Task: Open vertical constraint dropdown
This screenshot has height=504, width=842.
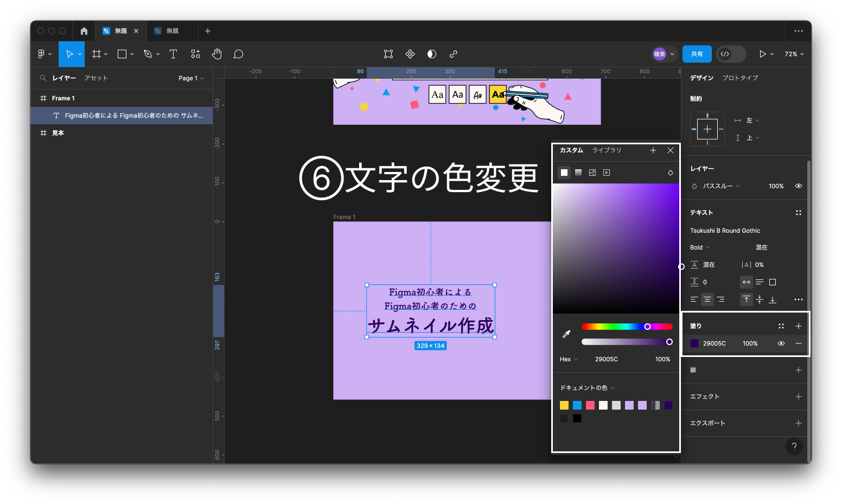Action: click(752, 138)
